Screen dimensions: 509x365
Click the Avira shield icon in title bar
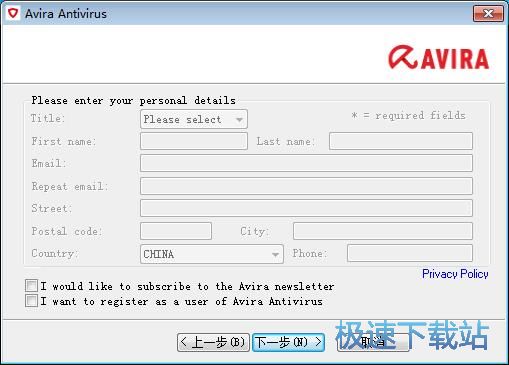13,14
